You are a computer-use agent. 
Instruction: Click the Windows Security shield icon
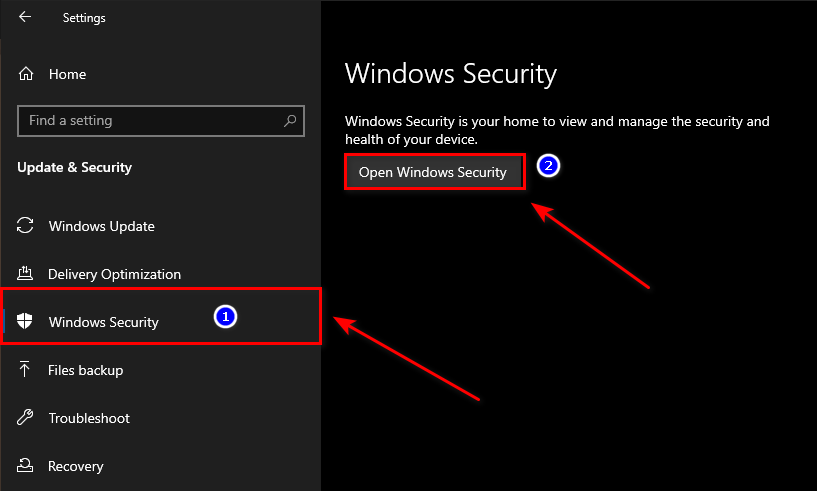[27, 322]
